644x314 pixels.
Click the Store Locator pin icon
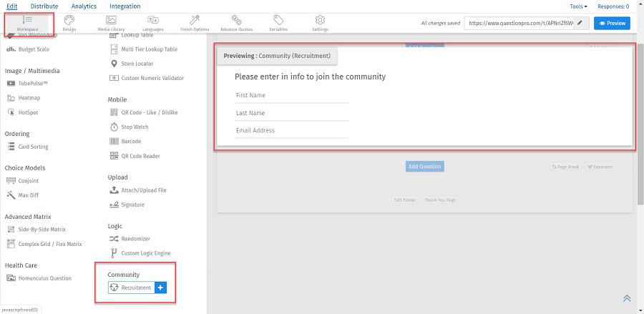tap(114, 64)
